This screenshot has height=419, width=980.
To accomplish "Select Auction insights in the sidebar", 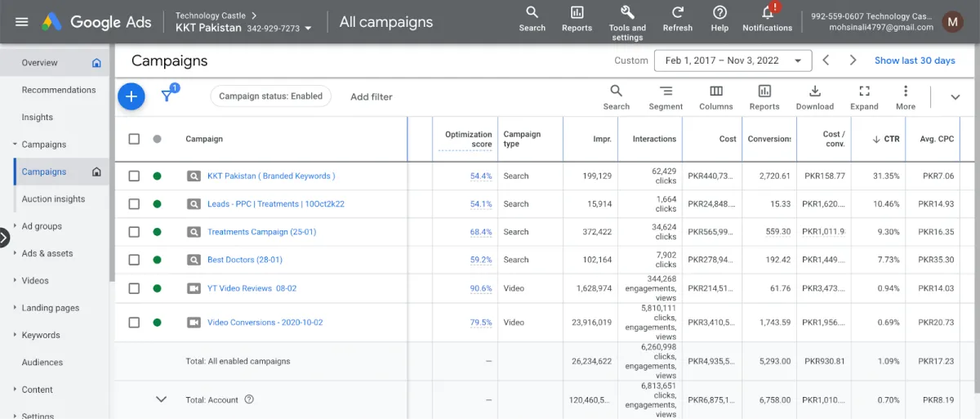I will (x=54, y=199).
